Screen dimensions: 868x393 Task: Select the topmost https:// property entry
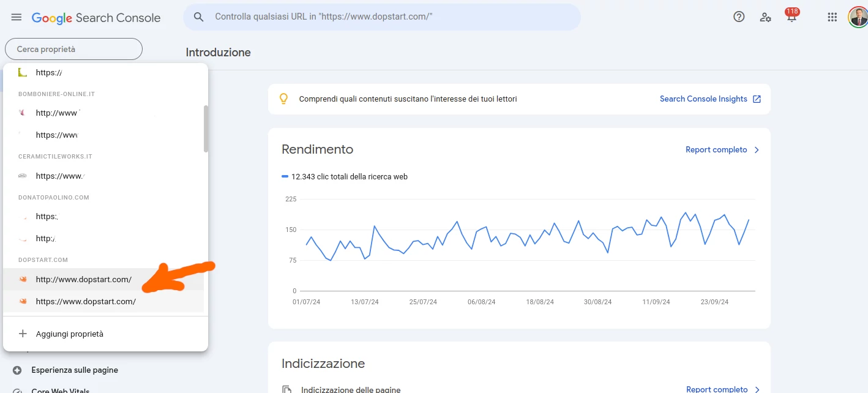point(103,72)
